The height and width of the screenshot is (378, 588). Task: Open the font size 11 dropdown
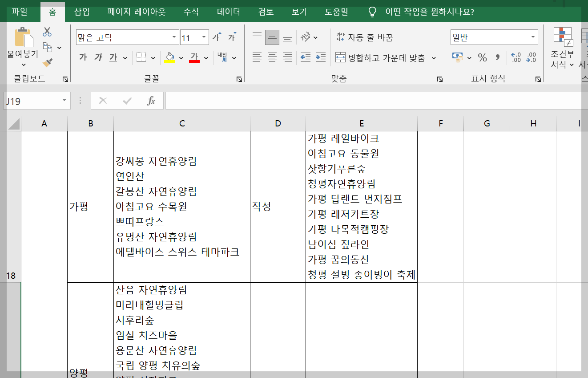click(x=204, y=37)
